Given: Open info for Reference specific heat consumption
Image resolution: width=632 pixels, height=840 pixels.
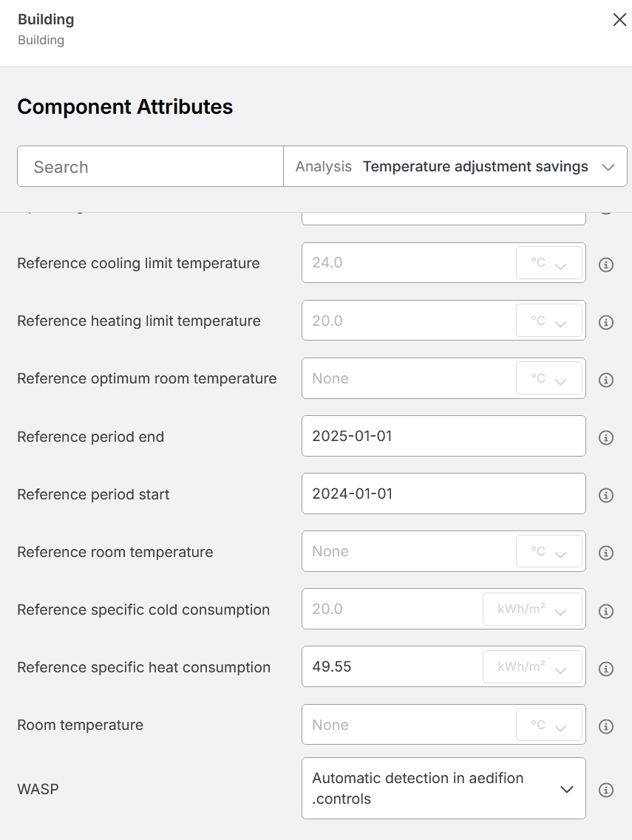Looking at the screenshot, I should pyautogui.click(x=605, y=669).
